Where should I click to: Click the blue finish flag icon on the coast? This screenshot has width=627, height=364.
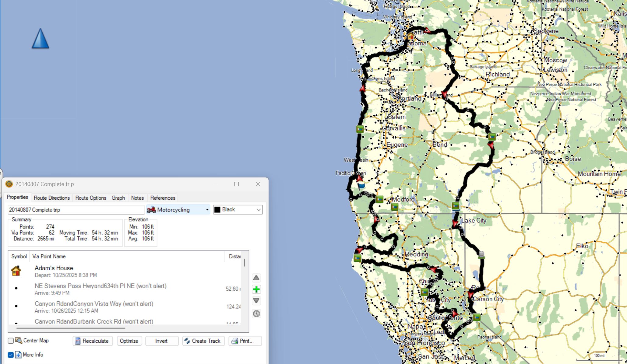point(361,185)
